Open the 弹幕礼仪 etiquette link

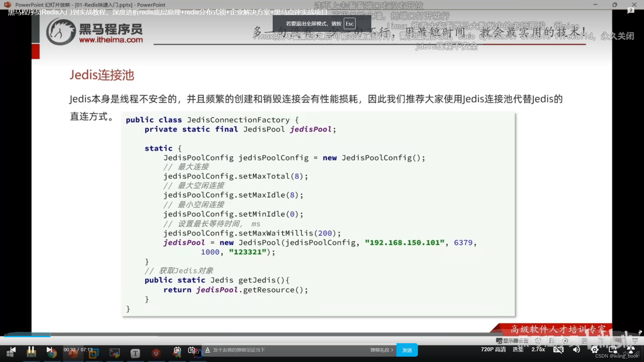click(x=381, y=350)
